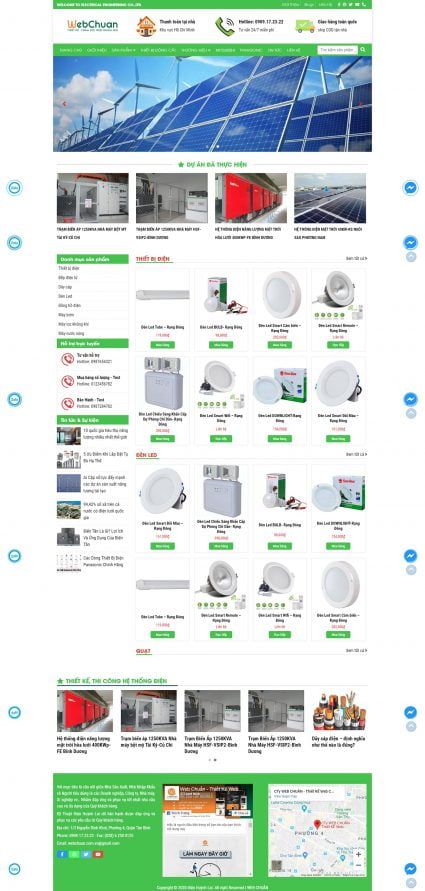Go to next banner slide arrow
Viewport: 425px width, 891px height.
tap(360, 104)
